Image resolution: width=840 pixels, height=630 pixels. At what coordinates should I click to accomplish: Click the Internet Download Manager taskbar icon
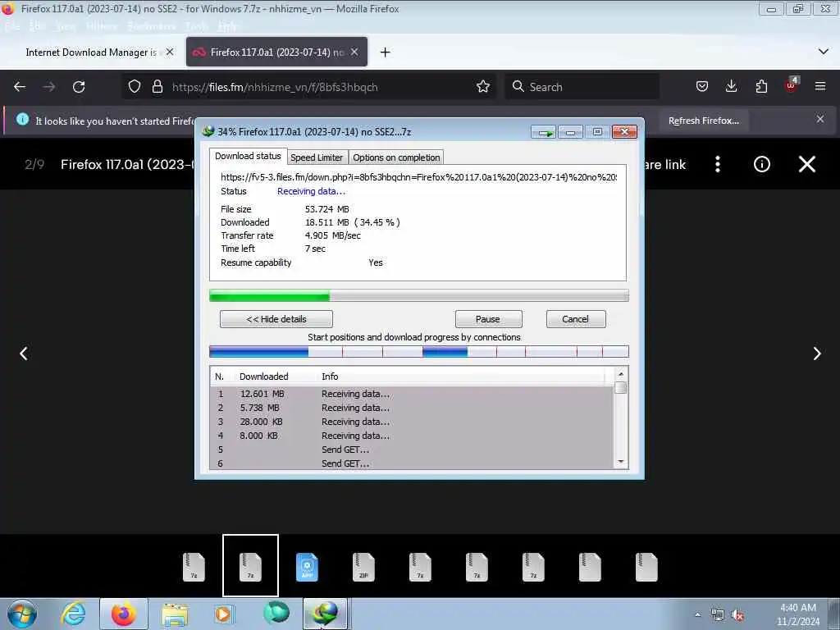pyautogui.click(x=326, y=614)
